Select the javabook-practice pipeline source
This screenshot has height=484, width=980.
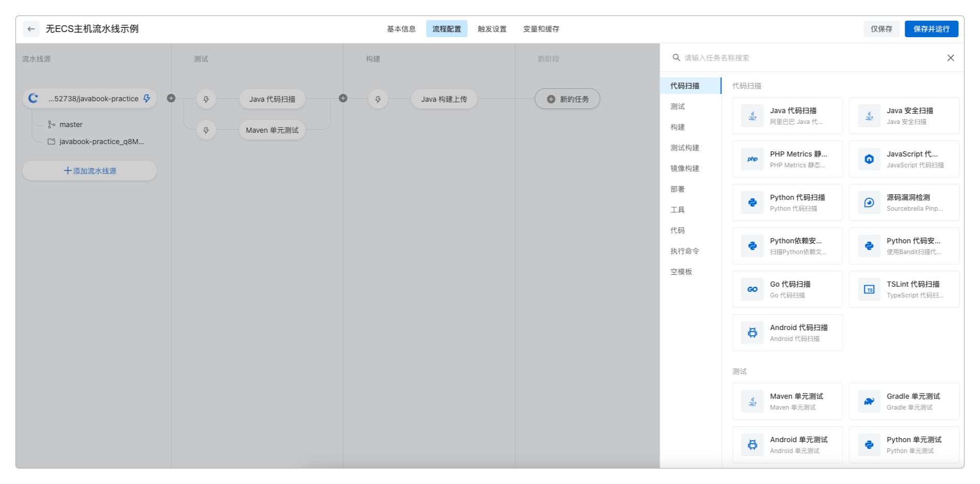[x=89, y=99]
